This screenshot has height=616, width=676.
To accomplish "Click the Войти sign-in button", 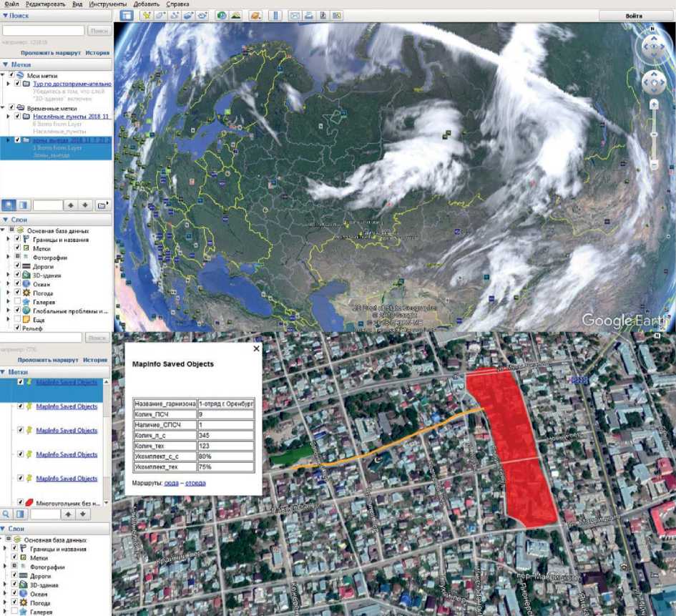I will [633, 15].
